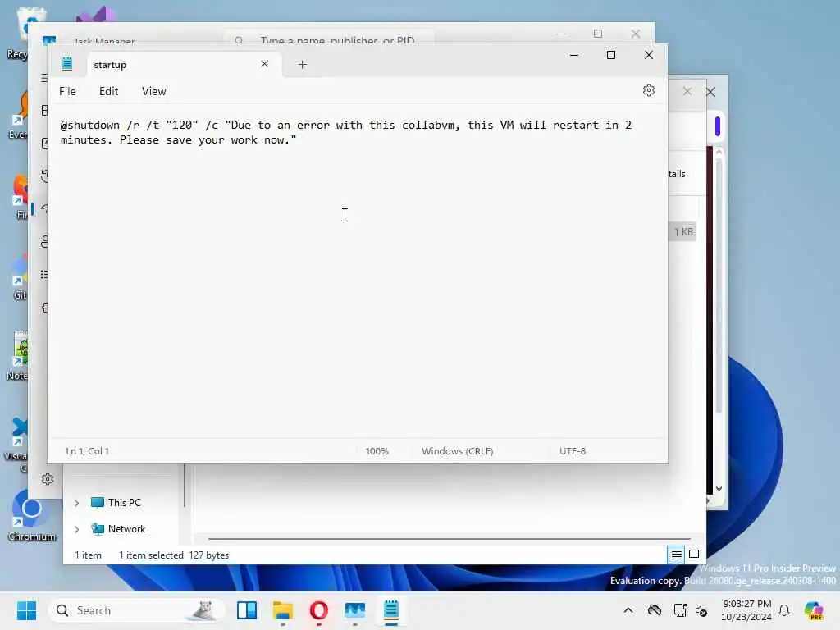Switch File Explorer to details view

click(677, 555)
